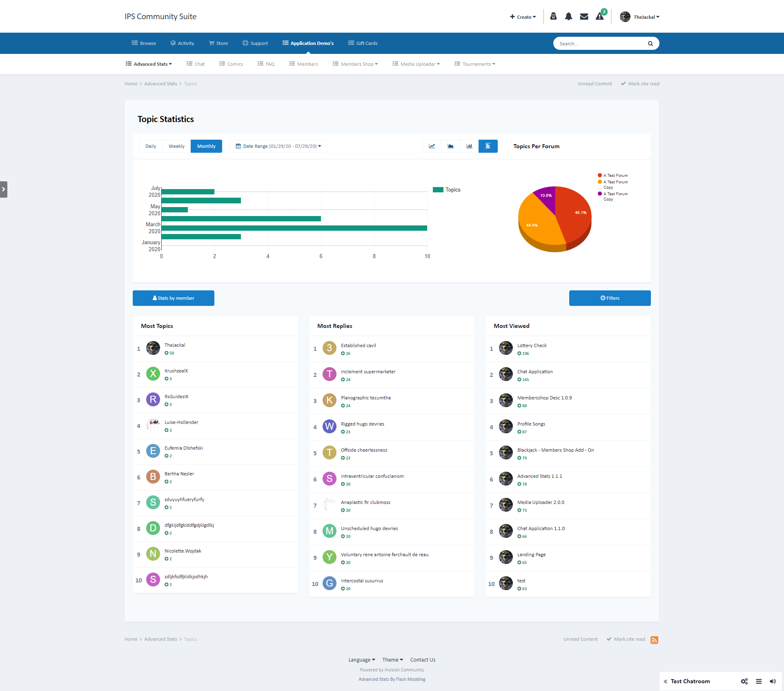784x691 pixels.
Task: Select horizontal bar chart icon
Action: pos(488,146)
